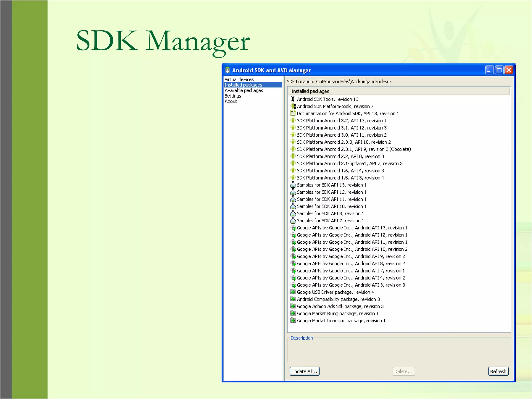Click the Samples for SDK API 12 flask icon
Viewport: 532px width, 399px height.
click(293, 192)
